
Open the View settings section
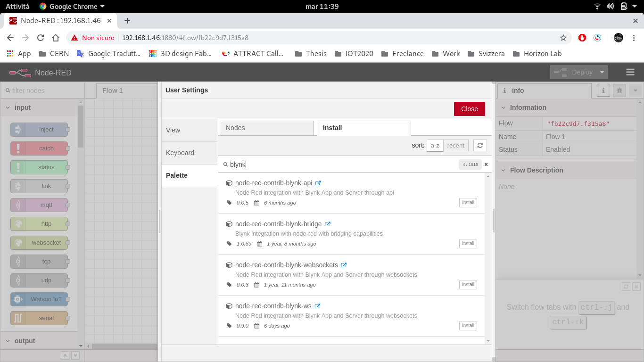[x=190, y=130]
